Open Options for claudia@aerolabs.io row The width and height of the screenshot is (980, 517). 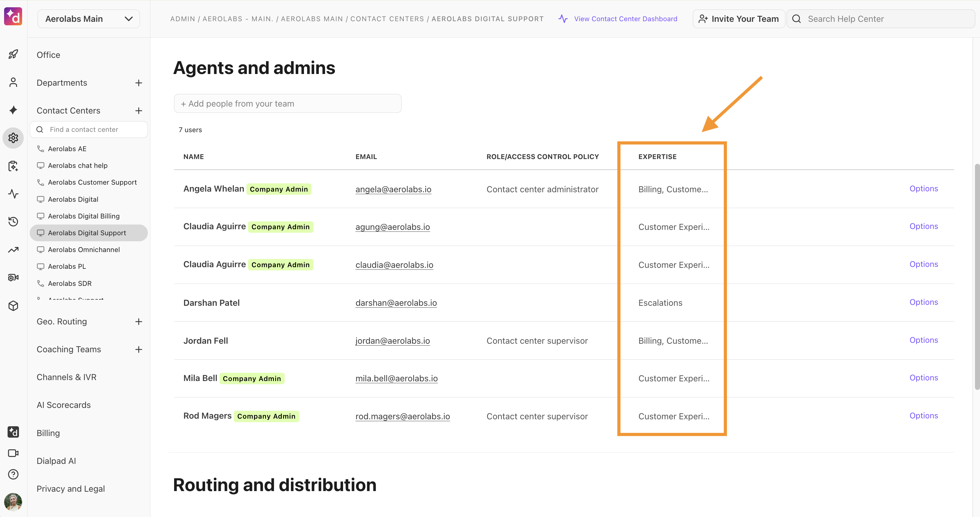924,264
